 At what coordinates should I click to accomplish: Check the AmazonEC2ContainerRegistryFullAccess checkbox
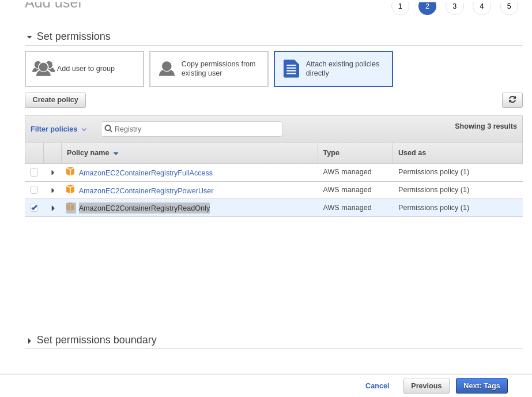pyautogui.click(x=33, y=172)
